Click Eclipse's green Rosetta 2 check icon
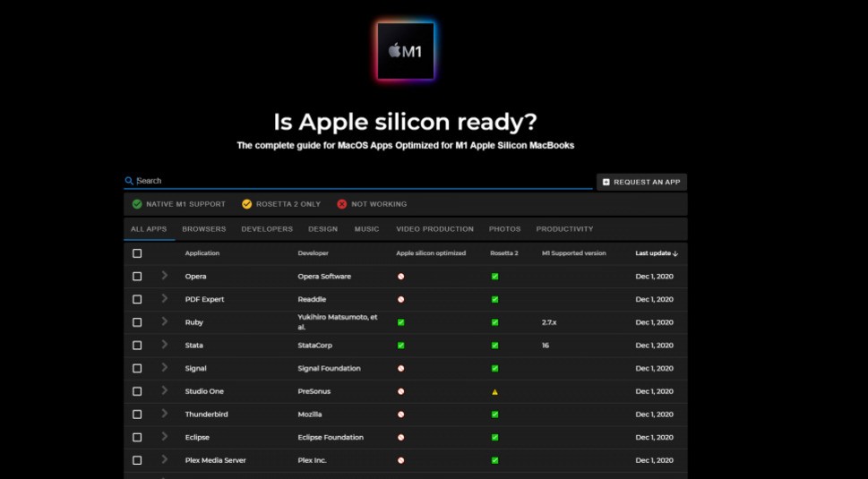 click(494, 438)
